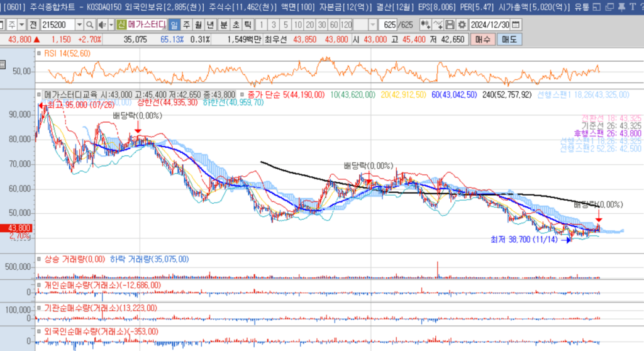Open chart settings gear icon
Screen dimensions: 644x351
pyautogui.click(x=463, y=25)
